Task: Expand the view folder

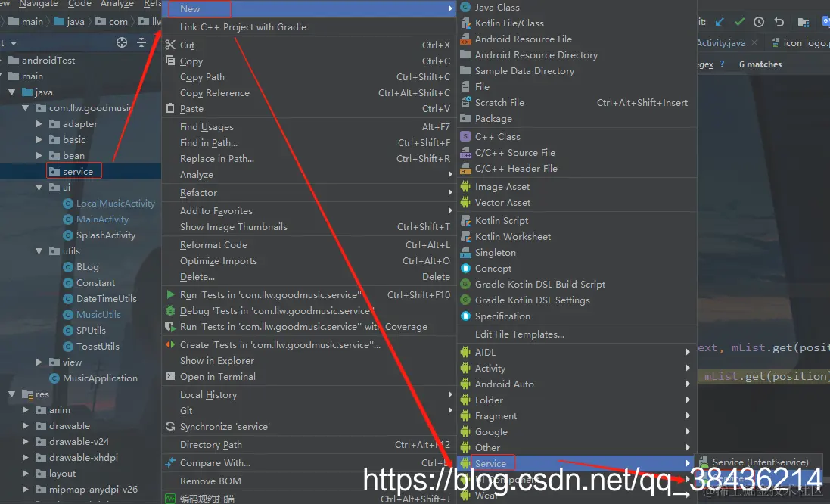Action: (39, 362)
